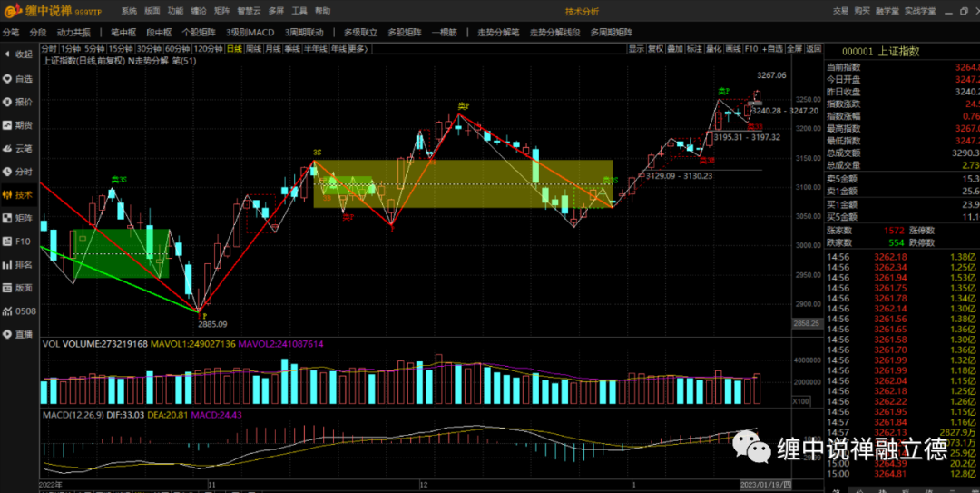Open the 复权 adjustment dropdown
The image size is (980, 493).
tap(656, 49)
